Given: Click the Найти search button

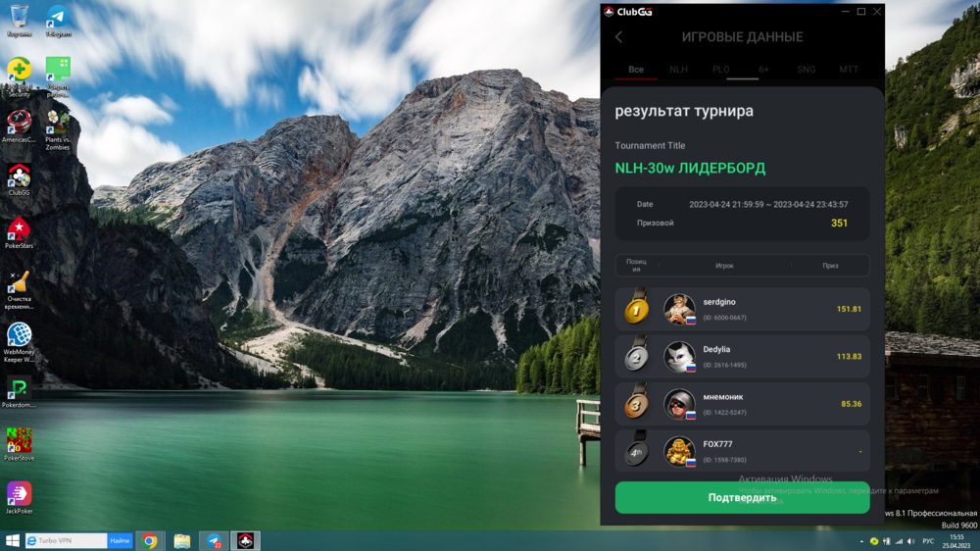Looking at the screenshot, I should click(120, 540).
